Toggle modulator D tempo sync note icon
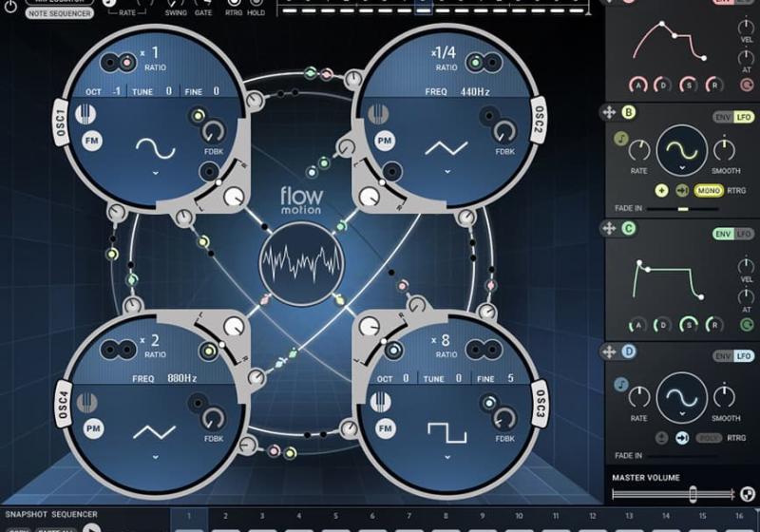The image size is (760, 532). coord(621,385)
